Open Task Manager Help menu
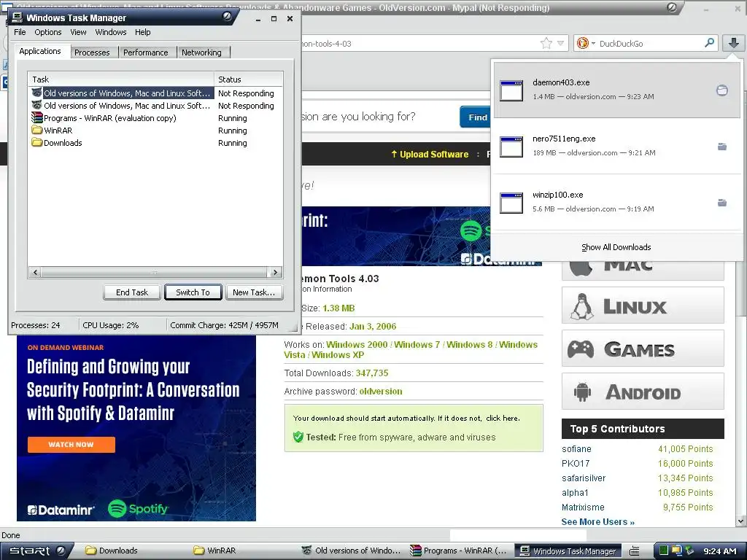 pos(142,32)
